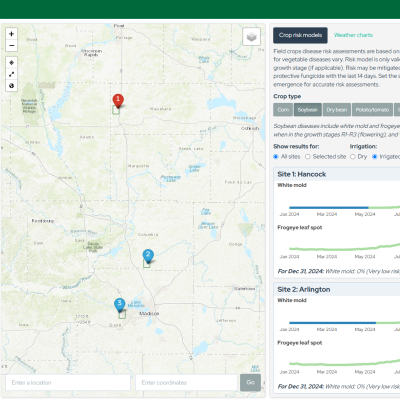
Task: Click the Wisconsin Rapids label on map
Action: tap(92, 53)
